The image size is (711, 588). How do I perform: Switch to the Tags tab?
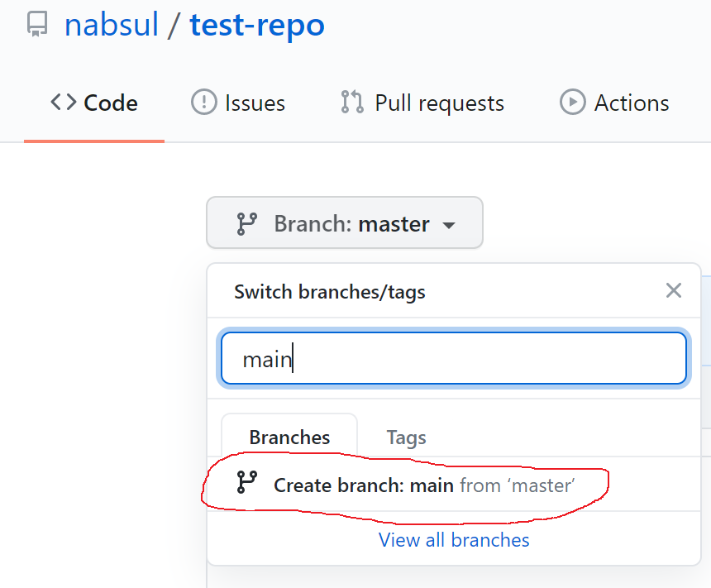click(406, 437)
